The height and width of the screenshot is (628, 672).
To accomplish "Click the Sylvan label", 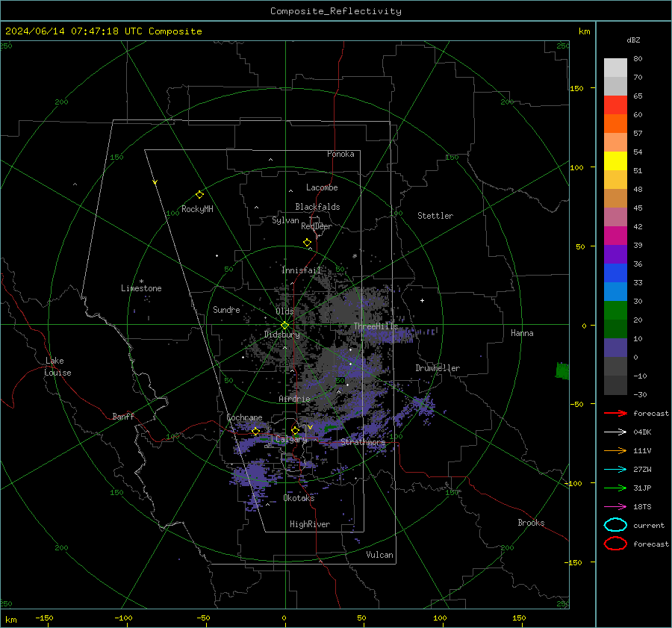I will (285, 220).
